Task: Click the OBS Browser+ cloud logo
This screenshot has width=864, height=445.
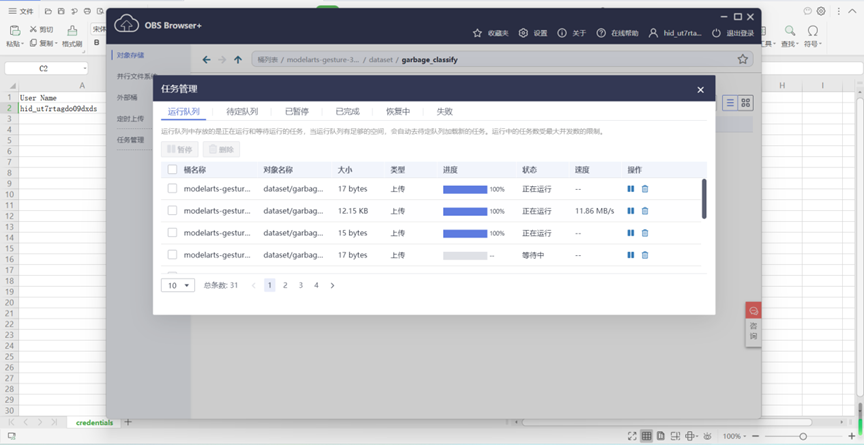Action: coord(126,24)
